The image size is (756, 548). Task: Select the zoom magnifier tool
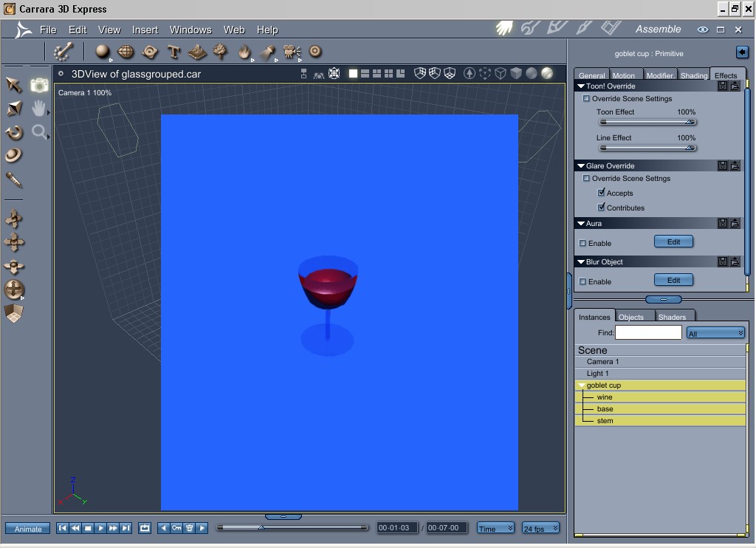point(38,132)
